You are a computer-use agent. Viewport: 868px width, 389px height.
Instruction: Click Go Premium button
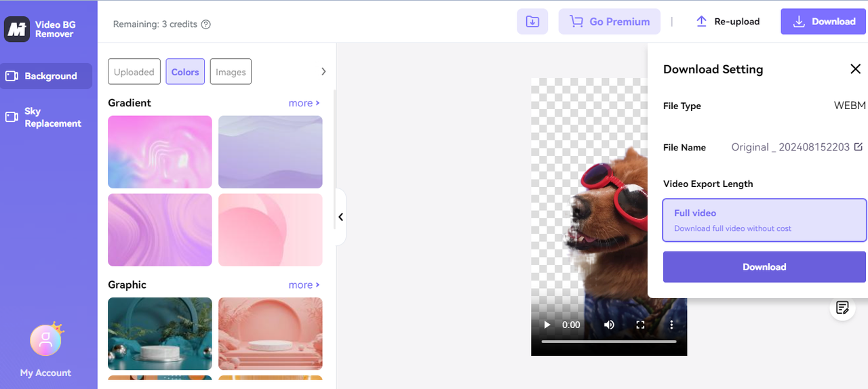click(x=610, y=22)
